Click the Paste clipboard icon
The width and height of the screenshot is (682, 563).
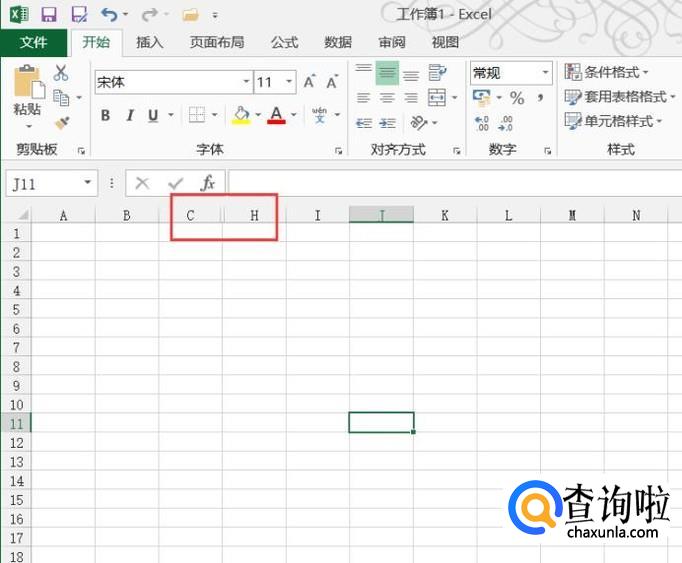tap(29, 81)
